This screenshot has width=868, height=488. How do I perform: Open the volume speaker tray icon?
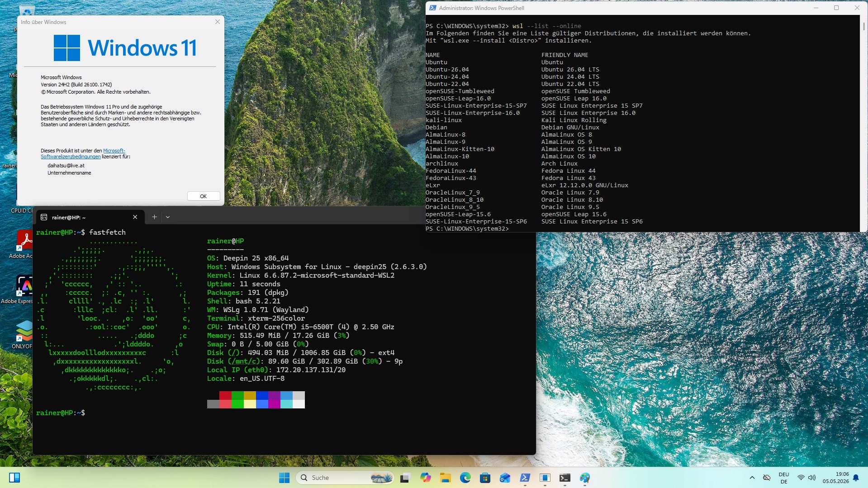(x=812, y=478)
